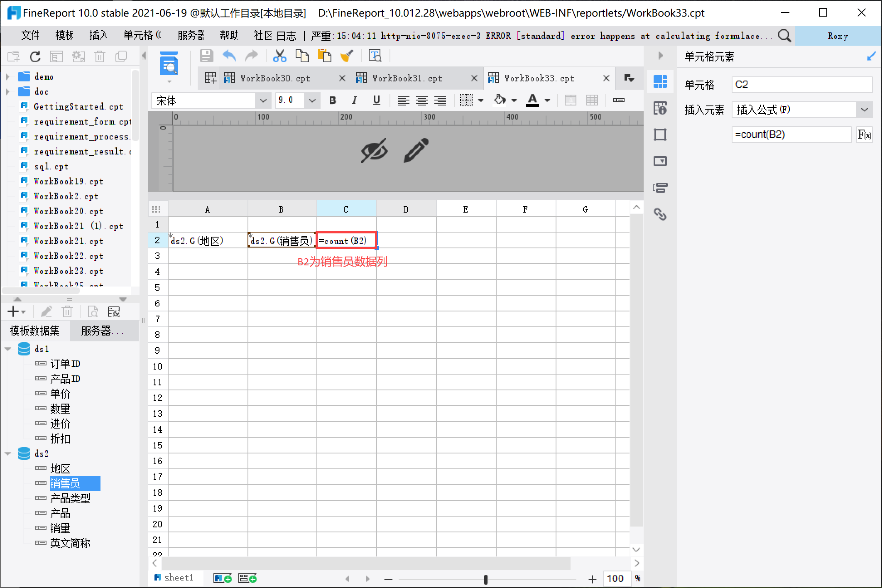Toggle underline formatting

(376, 100)
